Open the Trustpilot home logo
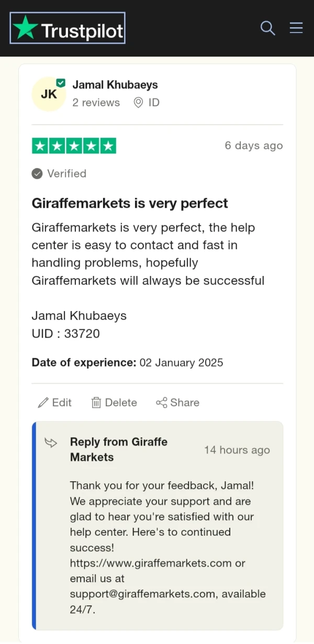 68,28
